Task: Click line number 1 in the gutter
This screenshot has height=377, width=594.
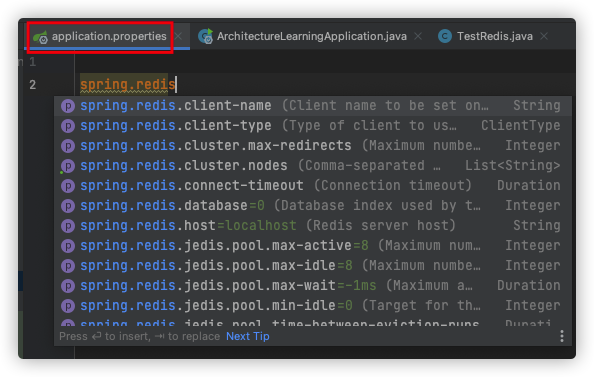Action: click(x=33, y=62)
